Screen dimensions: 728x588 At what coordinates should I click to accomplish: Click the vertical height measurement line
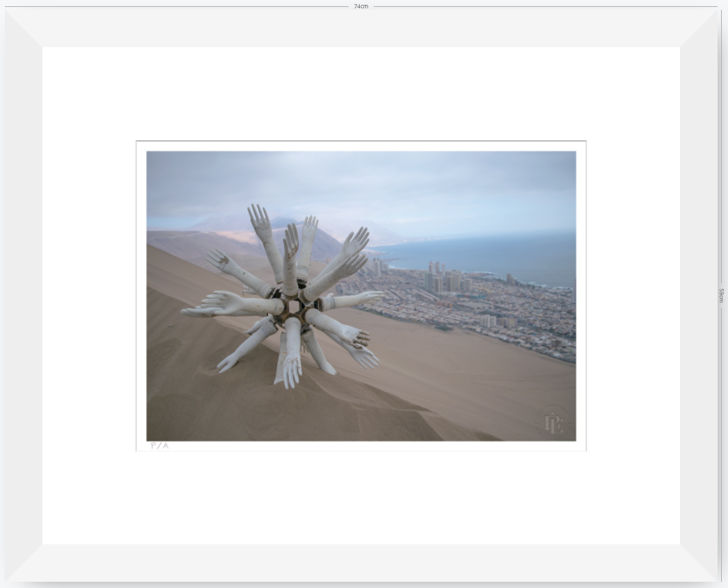(x=722, y=295)
